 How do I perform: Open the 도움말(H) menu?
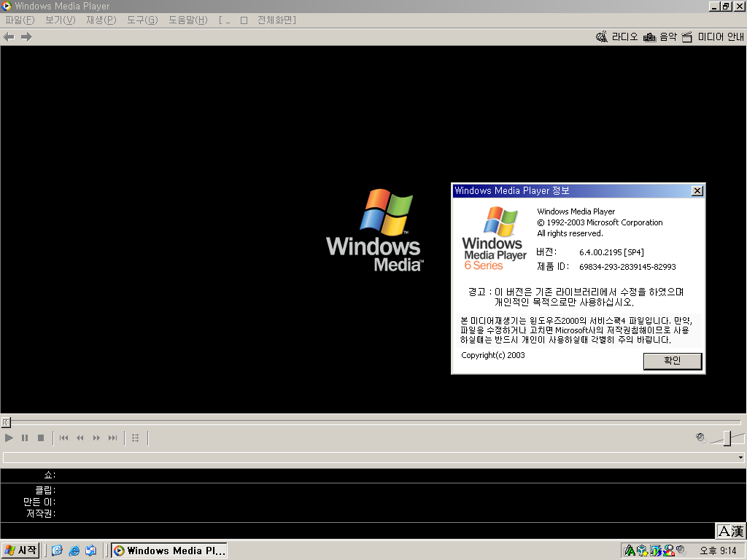[187, 20]
